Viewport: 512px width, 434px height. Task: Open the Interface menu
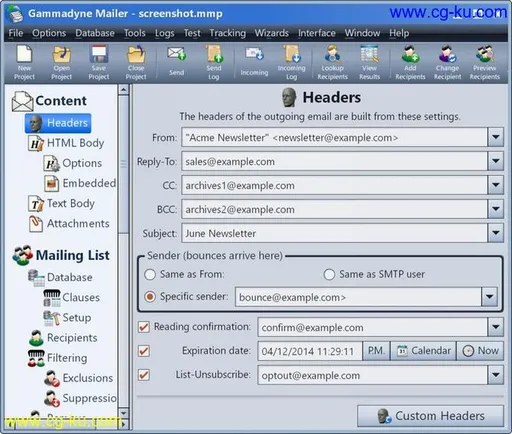[x=317, y=33]
